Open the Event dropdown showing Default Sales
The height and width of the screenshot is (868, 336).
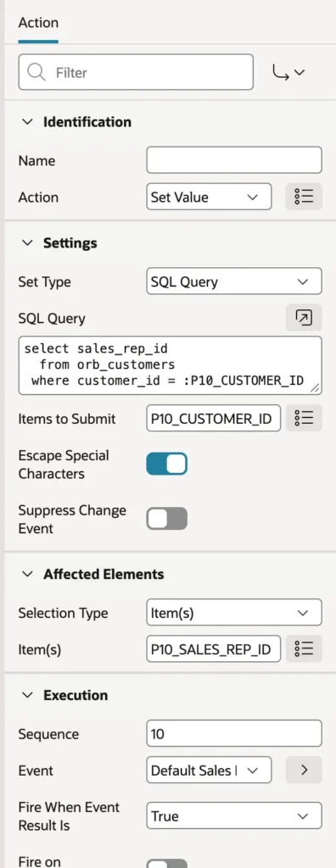[209, 770]
